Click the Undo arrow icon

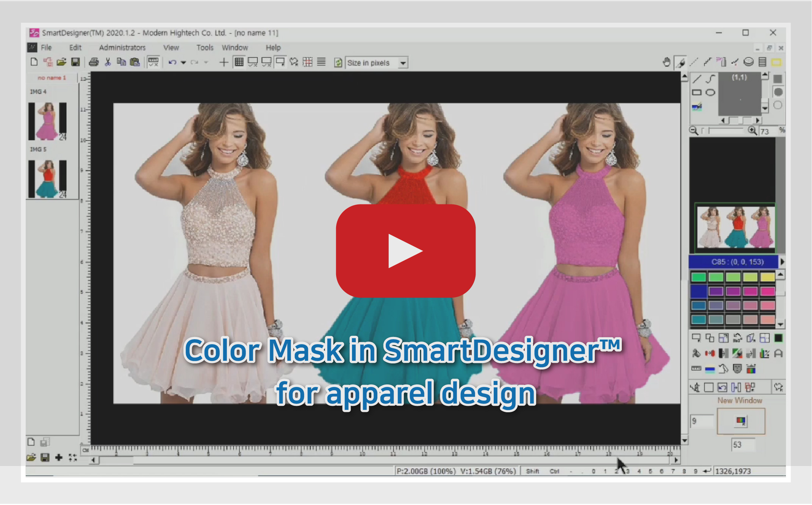click(172, 62)
